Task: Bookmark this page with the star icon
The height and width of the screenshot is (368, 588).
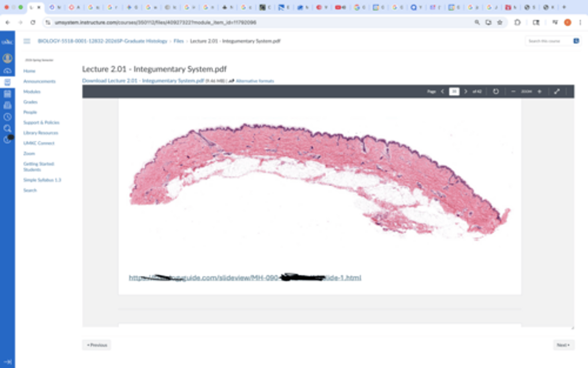Action: [x=500, y=22]
